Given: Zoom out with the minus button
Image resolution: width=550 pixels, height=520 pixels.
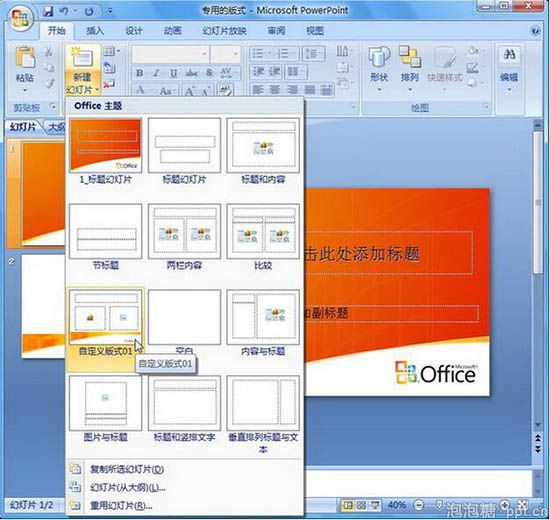Looking at the screenshot, I should [418, 505].
